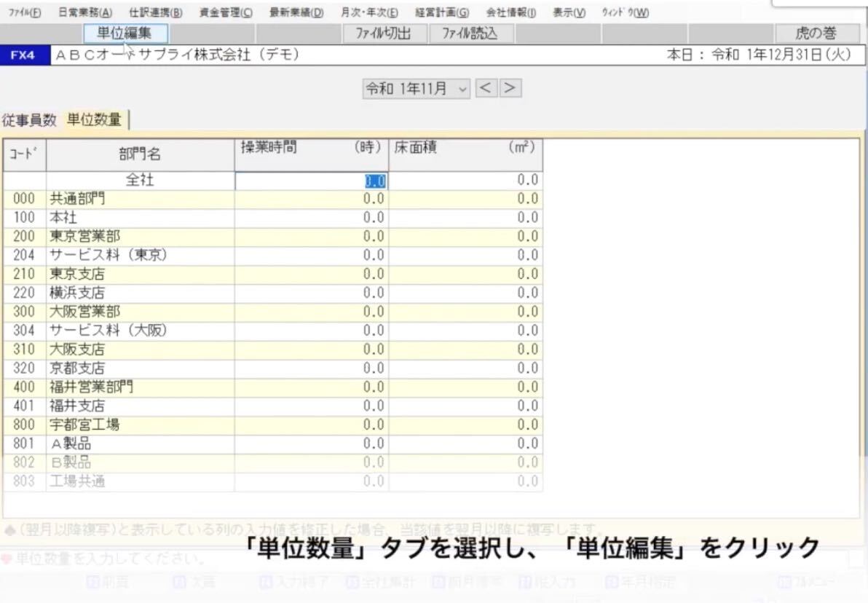Screen dimensions: 868x603
Task: Click company name ABCオートサプライ株式会社(デモ)
Action: 177,55
